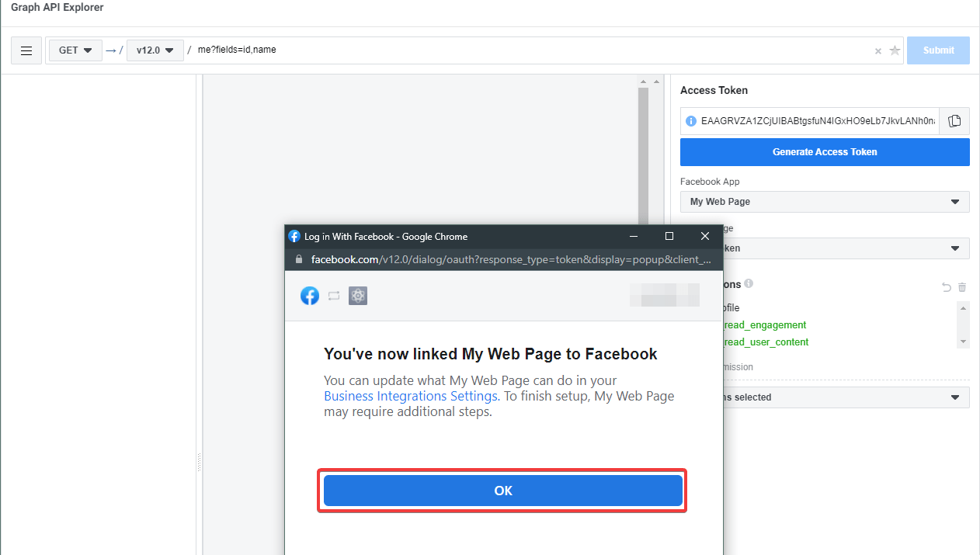Click the Graph API Explorer title
This screenshot has width=980, height=555.
pos(57,7)
